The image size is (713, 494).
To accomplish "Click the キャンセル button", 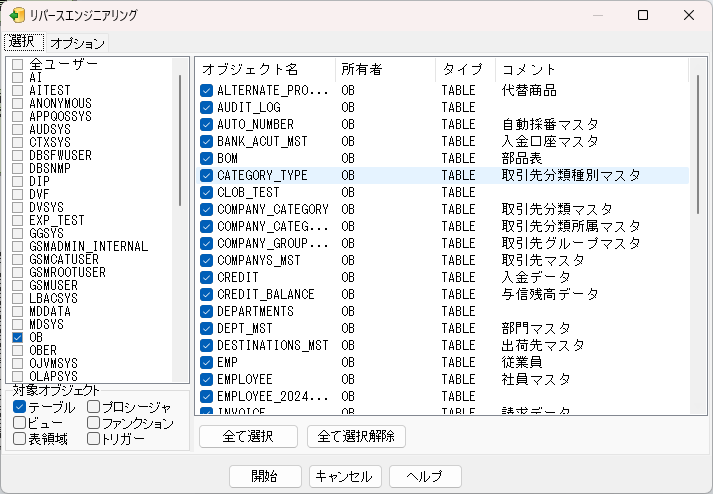I will tap(345, 476).
